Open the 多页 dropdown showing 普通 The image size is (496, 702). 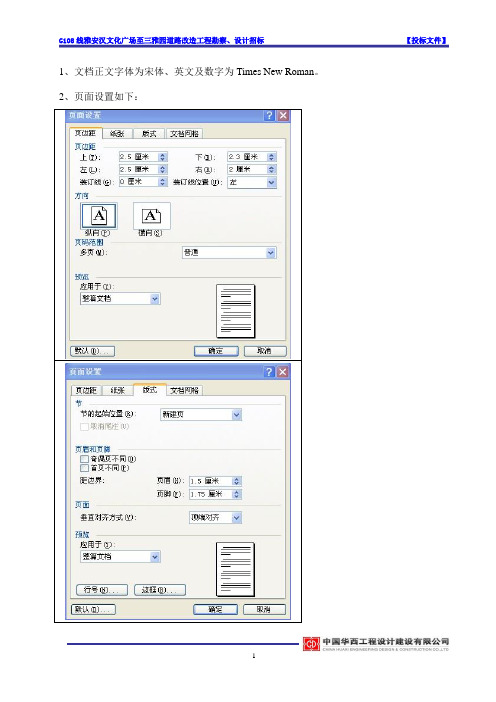[229, 253]
